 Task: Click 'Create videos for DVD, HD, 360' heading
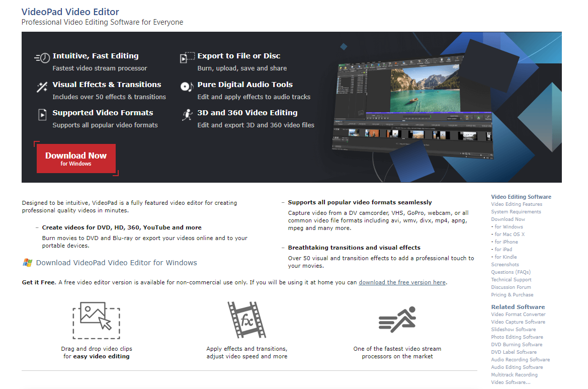pos(122,227)
